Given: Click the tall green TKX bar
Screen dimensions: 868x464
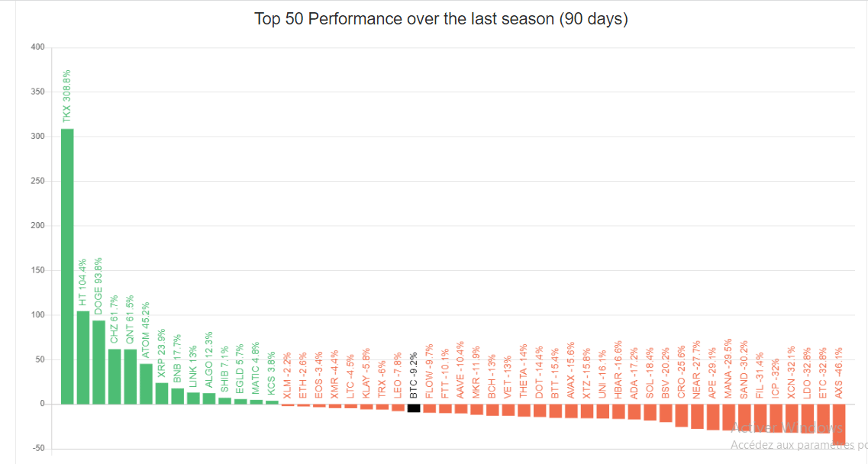Looking at the screenshot, I should pos(67,266).
